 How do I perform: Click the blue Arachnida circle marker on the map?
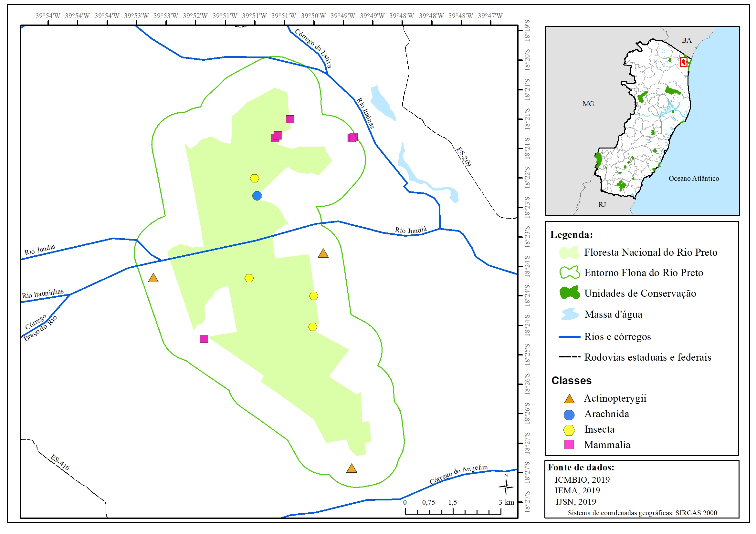point(257,196)
